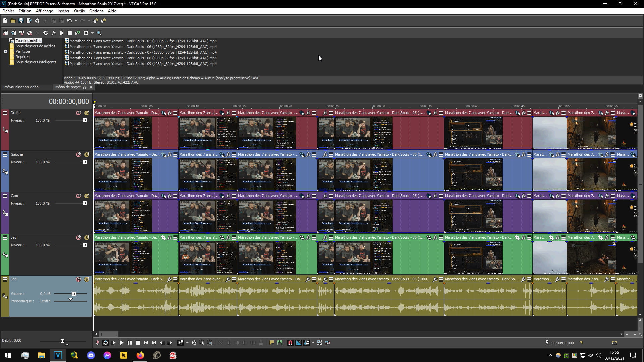The width and height of the screenshot is (644, 362).
Task: Solo the Jeu video track
Action: click(87, 238)
